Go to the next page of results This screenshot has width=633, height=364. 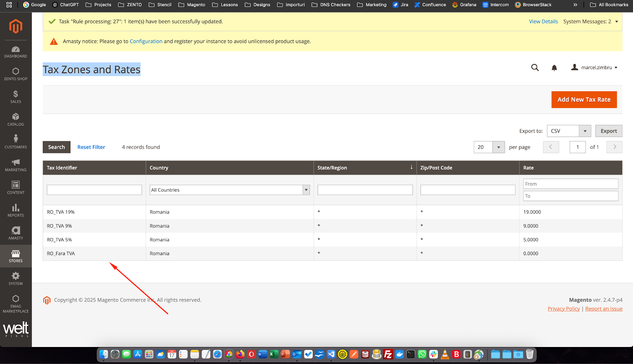614,147
